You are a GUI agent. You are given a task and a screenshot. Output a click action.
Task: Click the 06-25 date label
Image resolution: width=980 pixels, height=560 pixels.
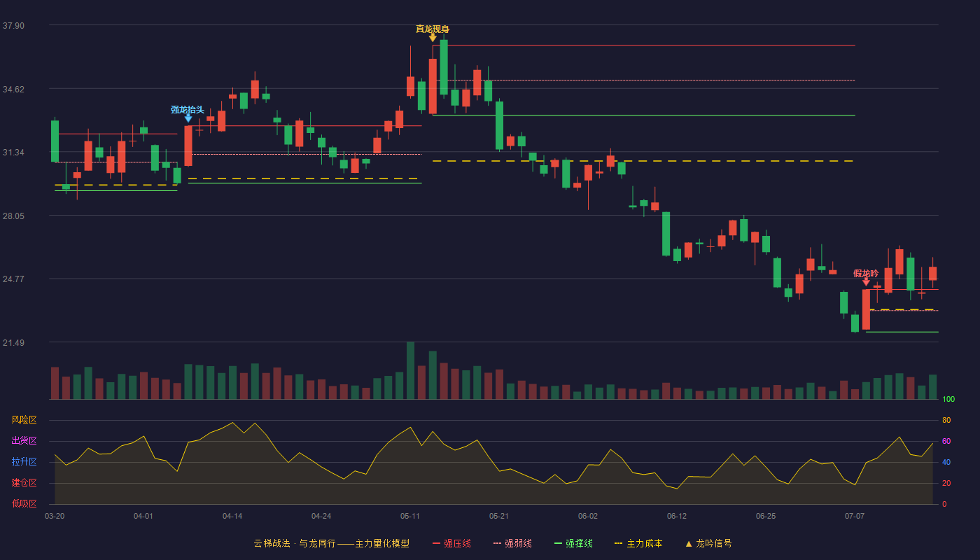coord(766,516)
